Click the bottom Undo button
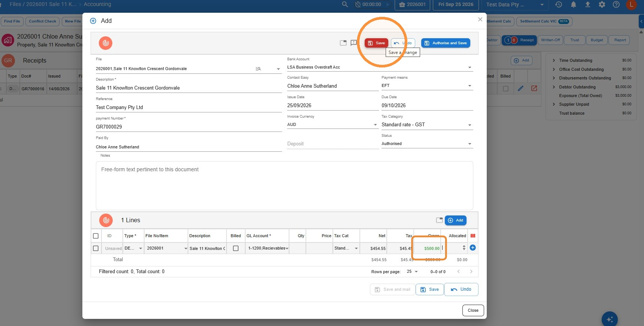 tap(461, 289)
